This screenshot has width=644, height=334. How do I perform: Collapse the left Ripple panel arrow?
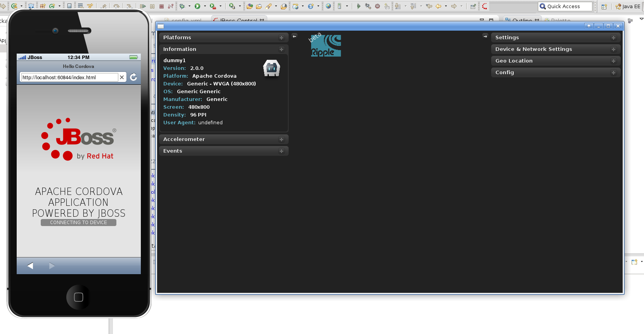294,36
